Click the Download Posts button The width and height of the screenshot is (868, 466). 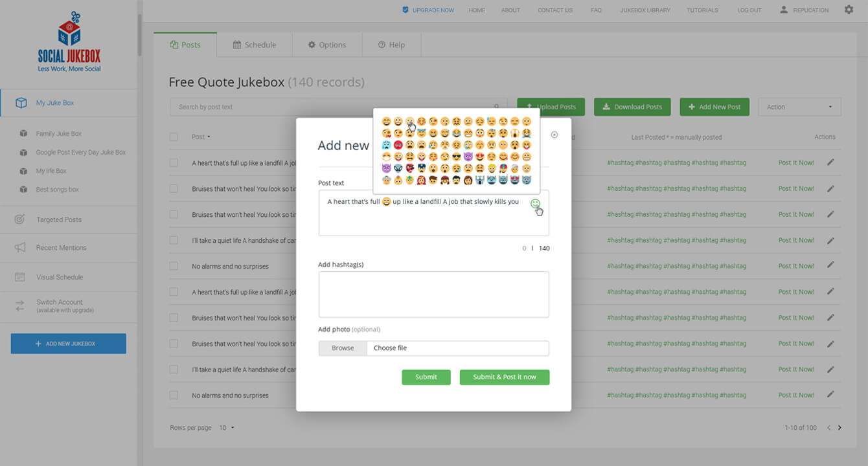point(631,107)
